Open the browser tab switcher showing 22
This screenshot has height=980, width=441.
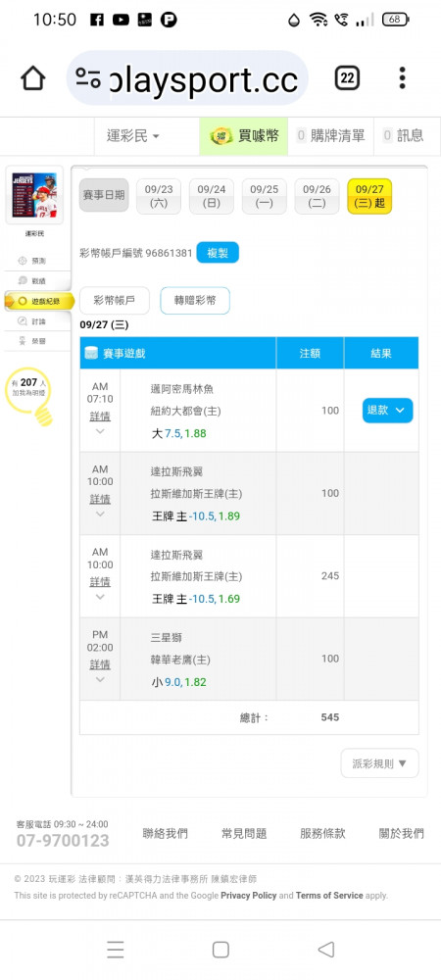347,78
